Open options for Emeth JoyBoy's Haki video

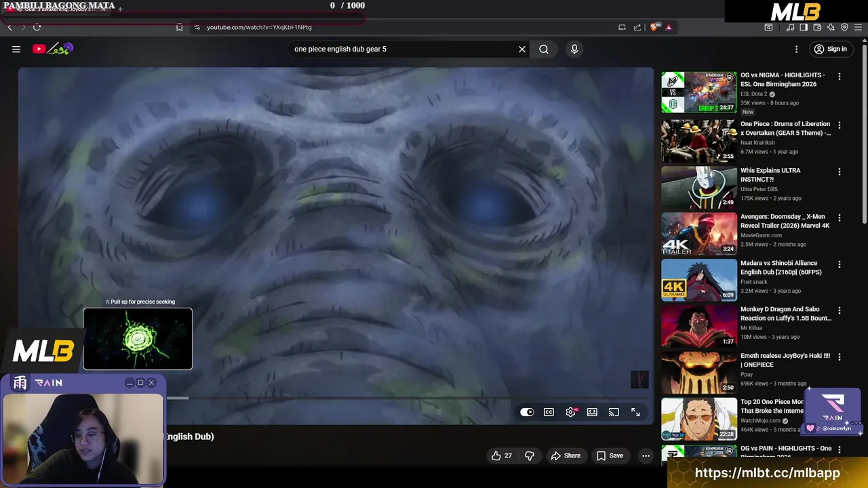point(840,357)
